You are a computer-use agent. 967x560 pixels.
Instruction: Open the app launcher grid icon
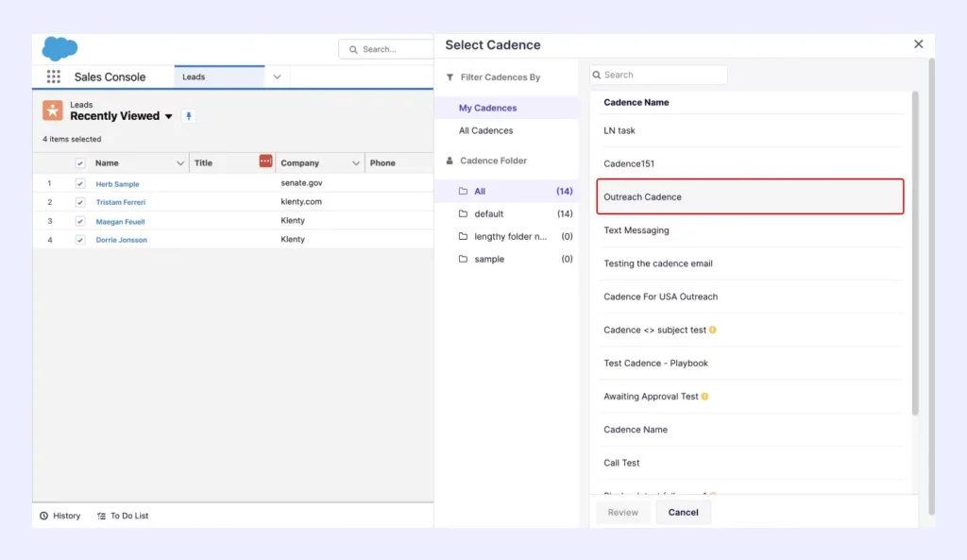click(x=54, y=76)
